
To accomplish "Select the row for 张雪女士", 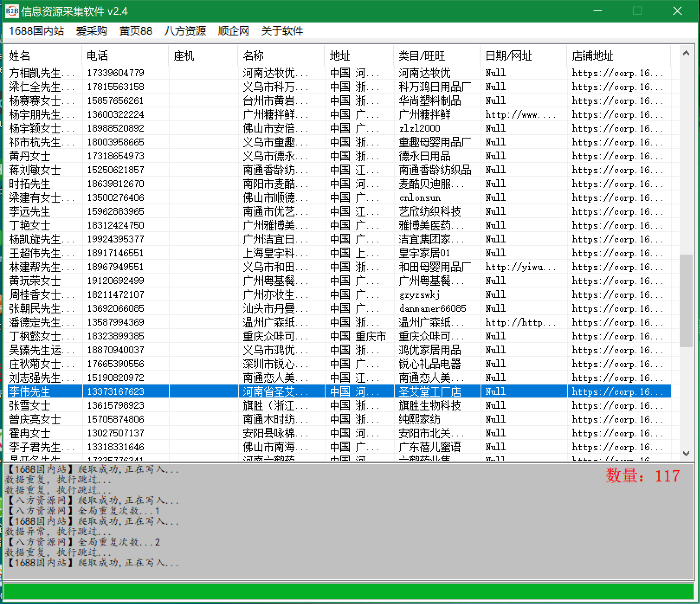I will point(339,405).
